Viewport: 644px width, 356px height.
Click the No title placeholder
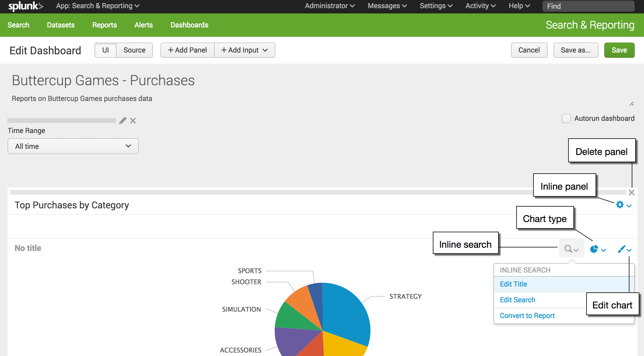point(28,248)
